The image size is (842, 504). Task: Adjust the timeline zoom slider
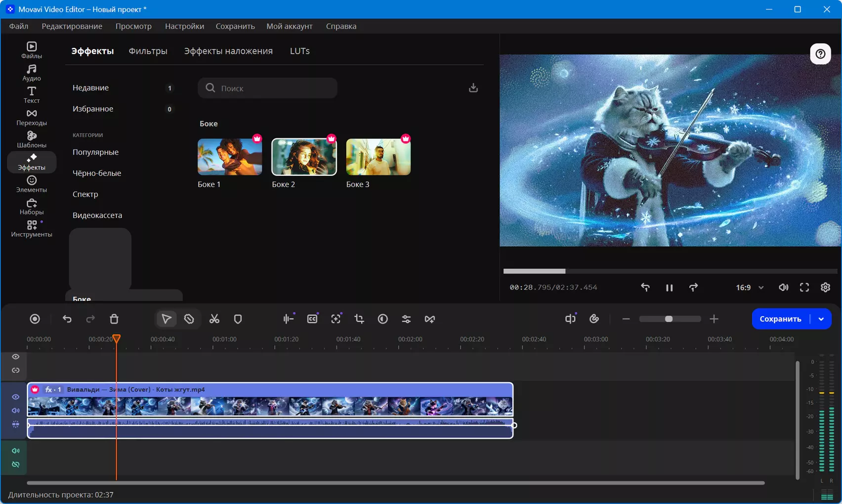[x=669, y=319]
